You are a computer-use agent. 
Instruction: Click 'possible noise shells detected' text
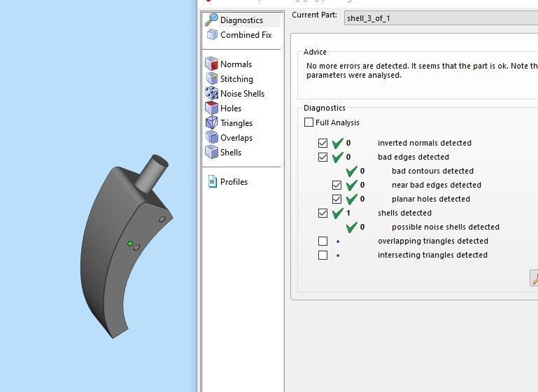point(446,227)
